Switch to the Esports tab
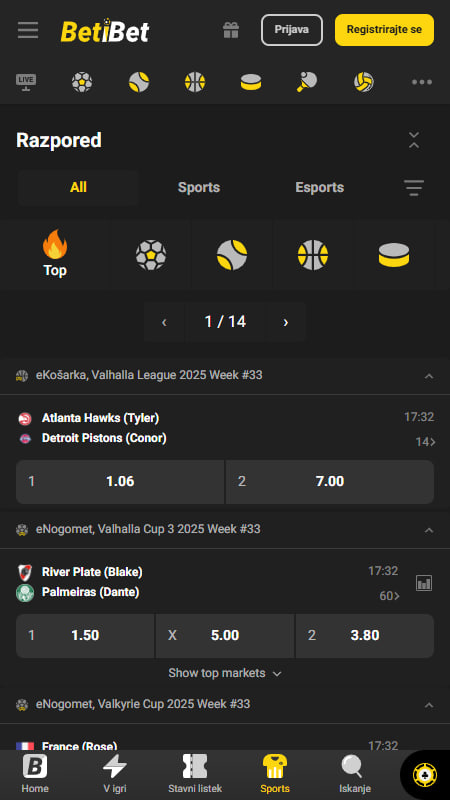 click(x=319, y=187)
